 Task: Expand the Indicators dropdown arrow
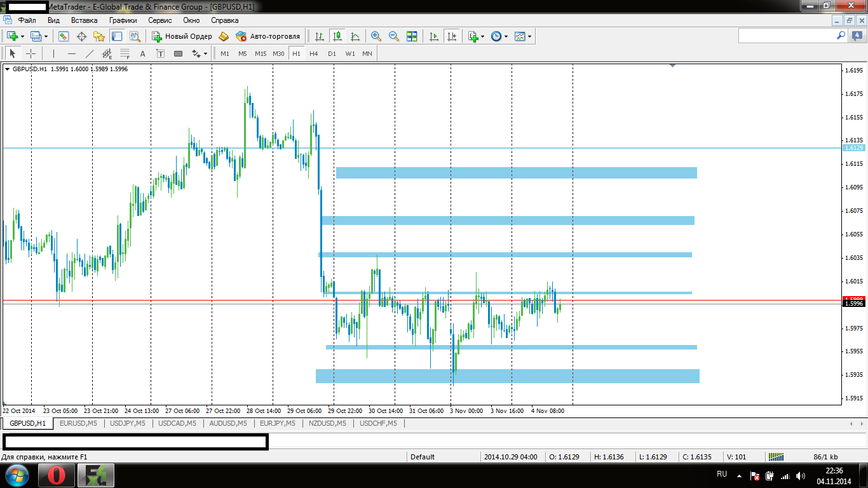point(483,36)
